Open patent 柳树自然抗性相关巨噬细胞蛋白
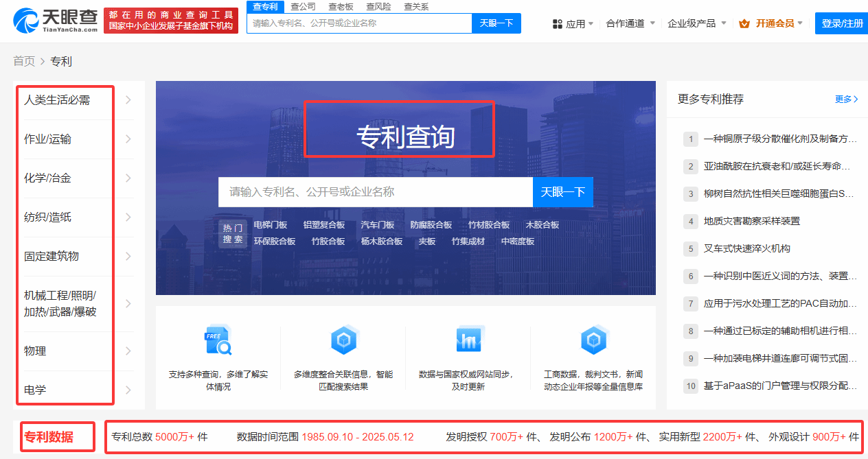The width and height of the screenshot is (868, 459). click(x=779, y=194)
